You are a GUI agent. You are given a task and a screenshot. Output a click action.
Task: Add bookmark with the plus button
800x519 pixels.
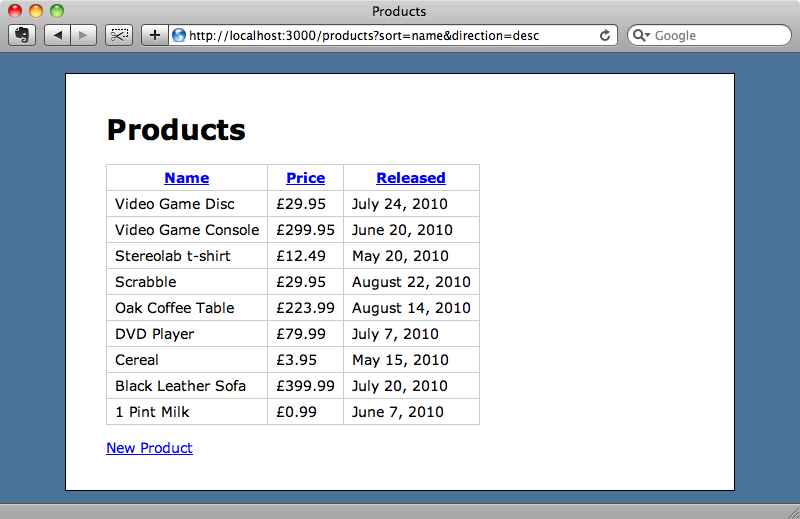[155, 35]
